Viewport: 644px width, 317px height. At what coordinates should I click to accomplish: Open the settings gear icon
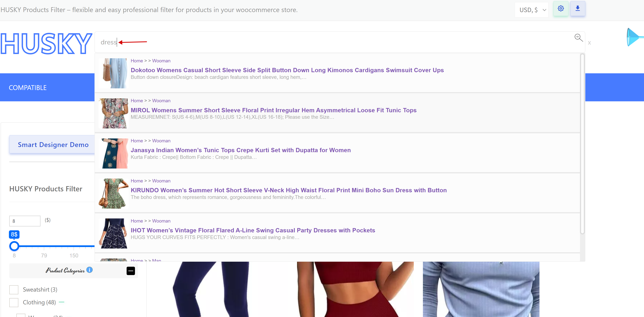561,9
